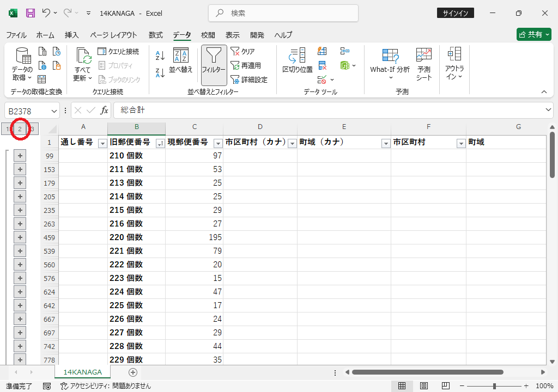Expand the 210 個数 group
The height and width of the screenshot is (392, 558).
point(20,156)
